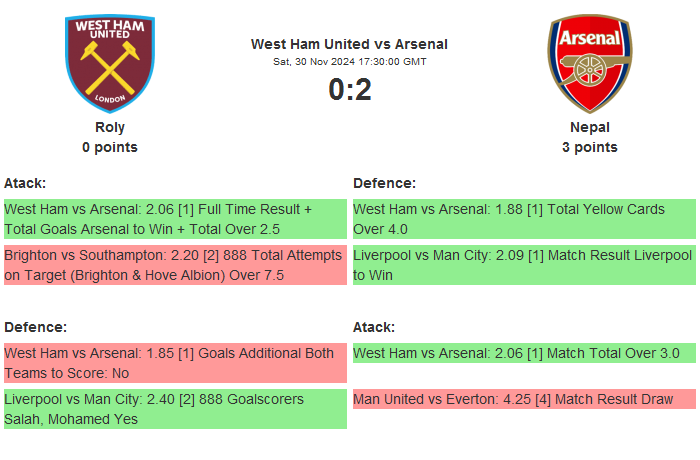Select the Match Total Over 3.0 bet
Screen dimensions: 700x460
coord(524,353)
